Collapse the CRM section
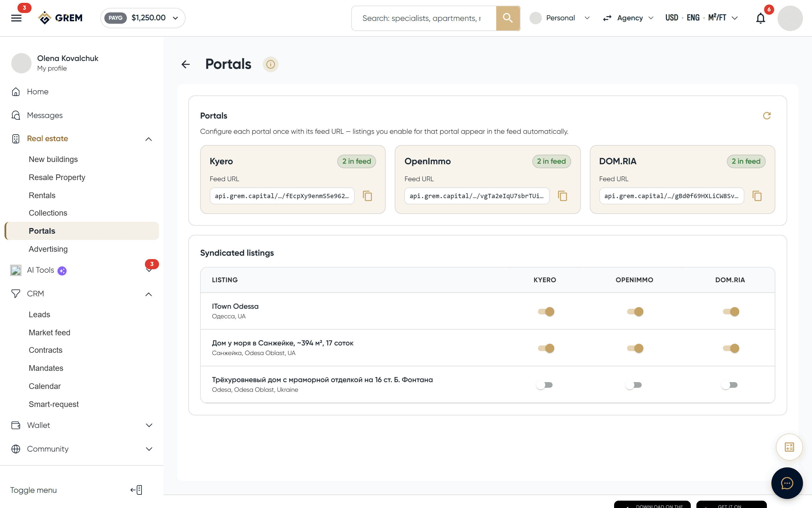This screenshot has height=508, width=812. [x=149, y=294]
